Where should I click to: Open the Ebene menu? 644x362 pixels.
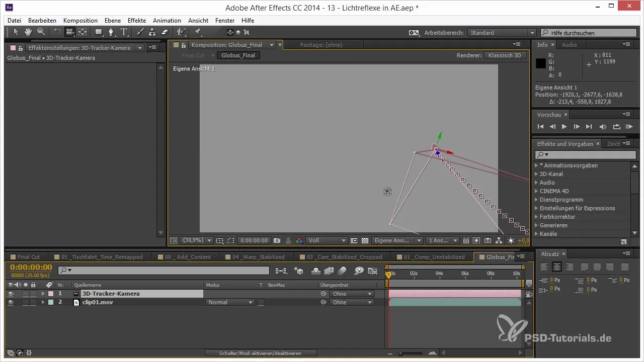point(112,21)
